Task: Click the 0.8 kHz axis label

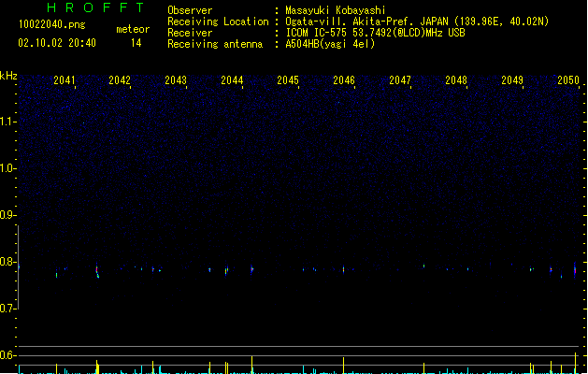Action: click(7, 262)
